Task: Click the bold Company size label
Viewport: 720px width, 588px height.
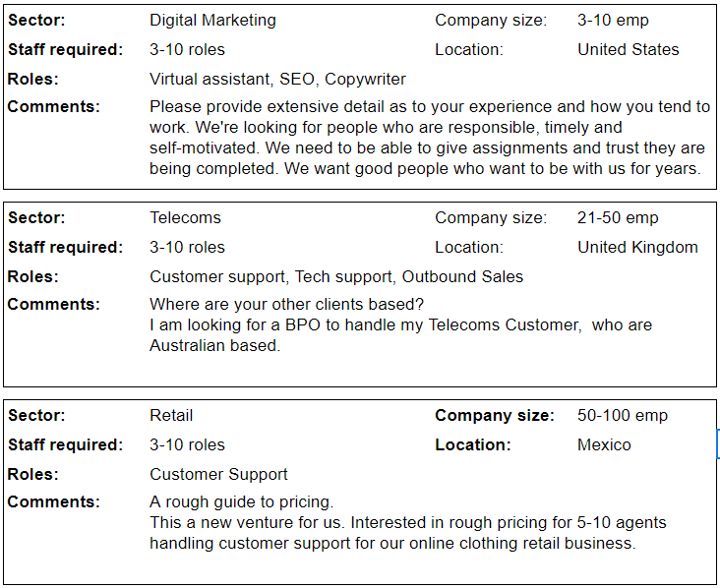Action: click(x=495, y=415)
